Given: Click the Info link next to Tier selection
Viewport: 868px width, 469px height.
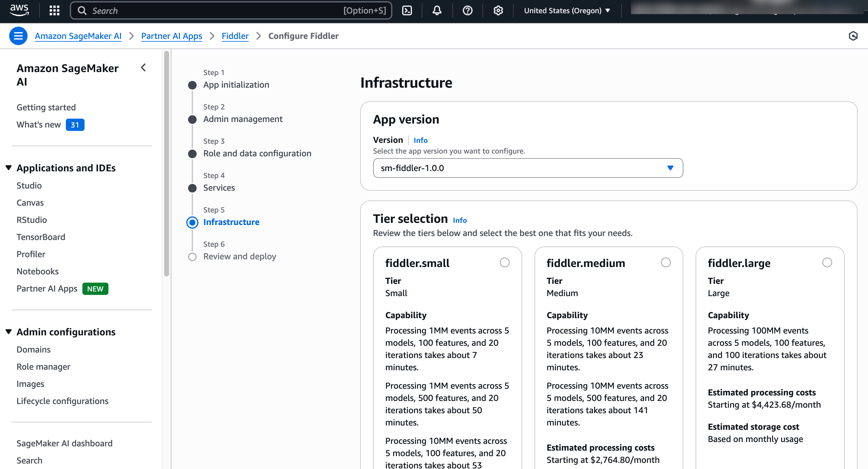Looking at the screenshot, I should point(460,220).
